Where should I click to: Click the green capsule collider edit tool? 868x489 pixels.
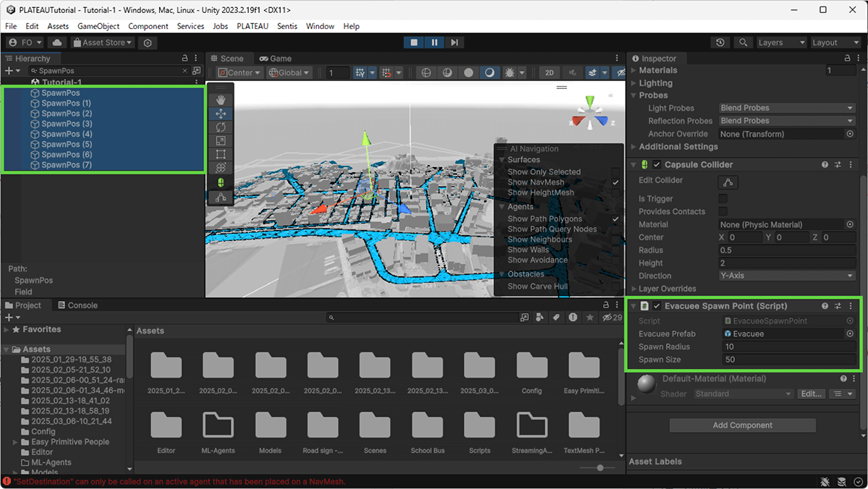[x=221, y=182]
